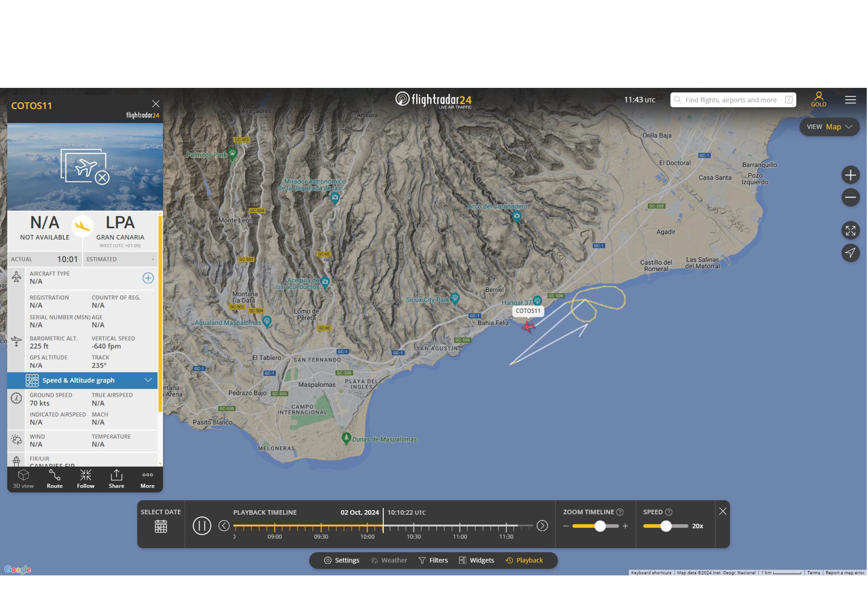Viewport: 868px width, 614px height.
Task: Toggle Playback in the bottom toolbar
Action: point(524,560)
